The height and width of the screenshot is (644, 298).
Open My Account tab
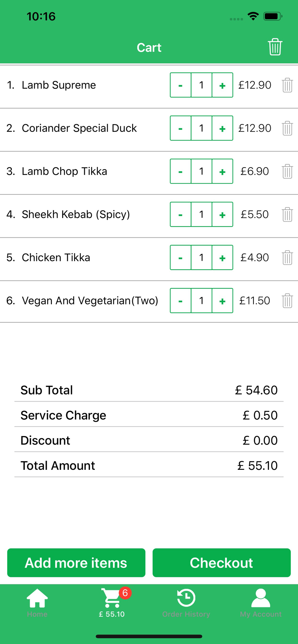coord(261,602)
